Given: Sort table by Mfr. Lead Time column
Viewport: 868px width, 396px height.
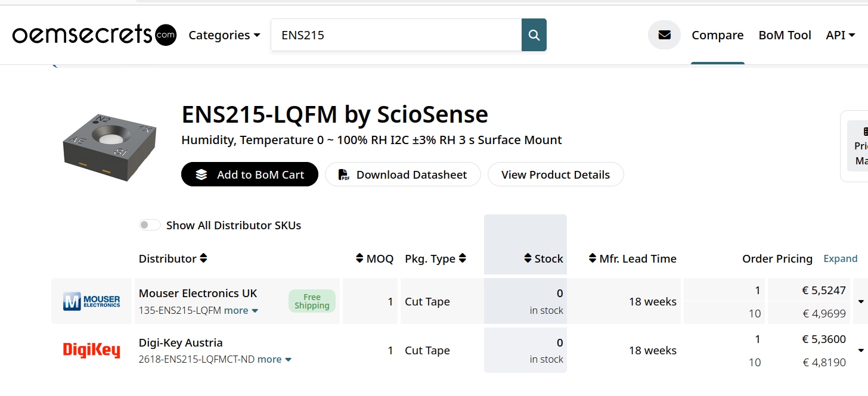Looking at the screenshot, I should (632, 258).
